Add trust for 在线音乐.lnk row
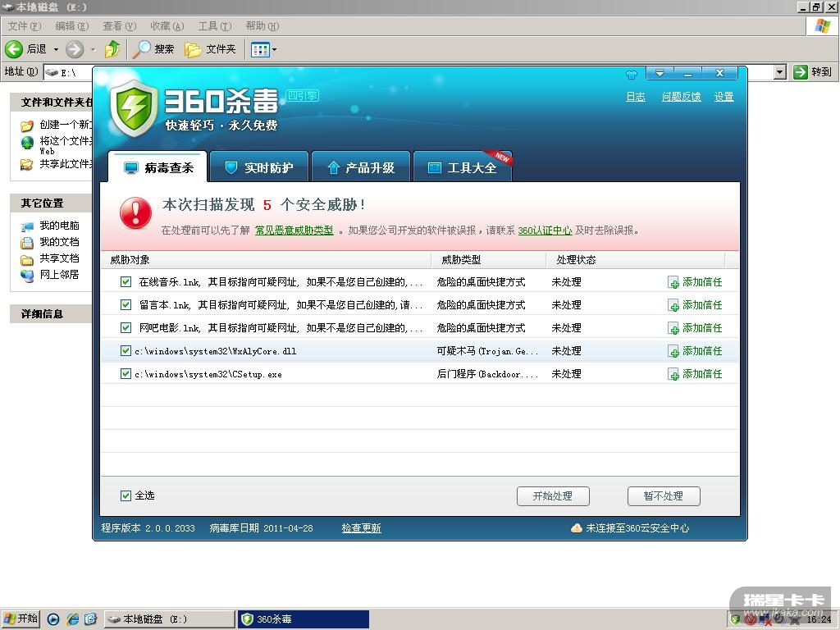840x630 pixels. coord(695,282)
